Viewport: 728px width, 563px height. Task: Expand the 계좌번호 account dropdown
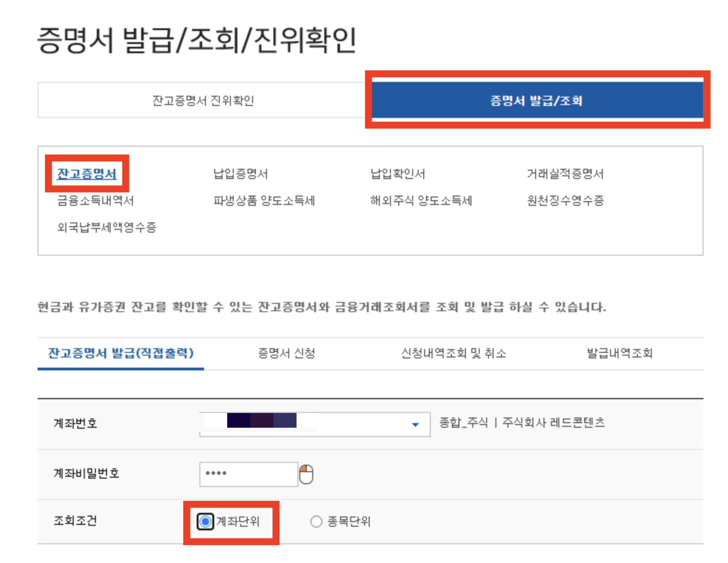(414, 424)
